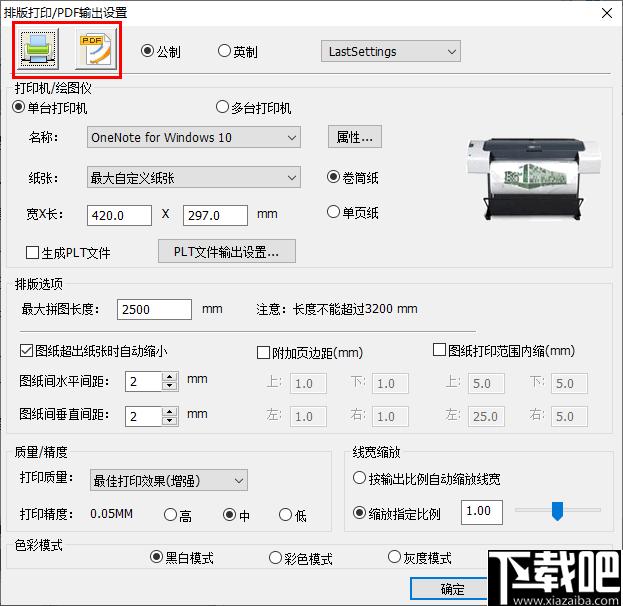Click the PDF output icon button
The width and height of the screenshot is (623, 606).
click(97, 49)
